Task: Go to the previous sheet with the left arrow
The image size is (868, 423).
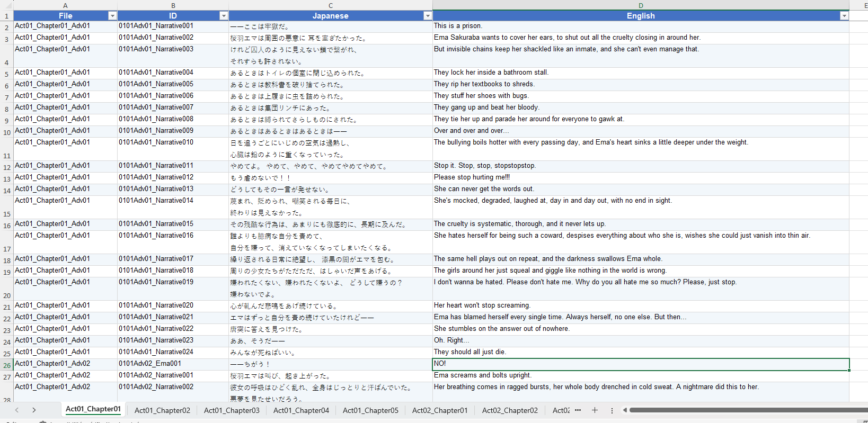Action: (x=17, y=410)
